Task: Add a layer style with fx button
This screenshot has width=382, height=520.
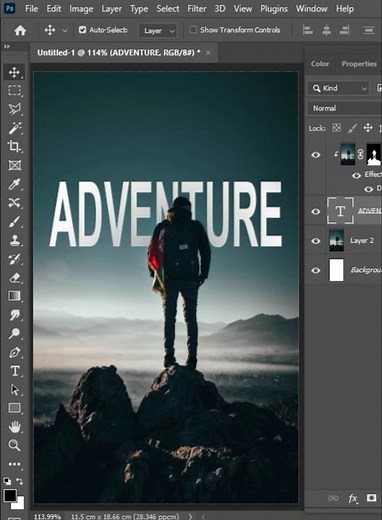Action: coord(352,498)
